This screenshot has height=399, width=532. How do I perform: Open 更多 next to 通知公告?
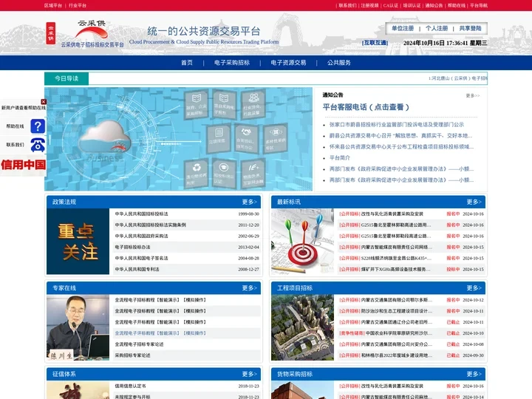click(x=473, y=95)
